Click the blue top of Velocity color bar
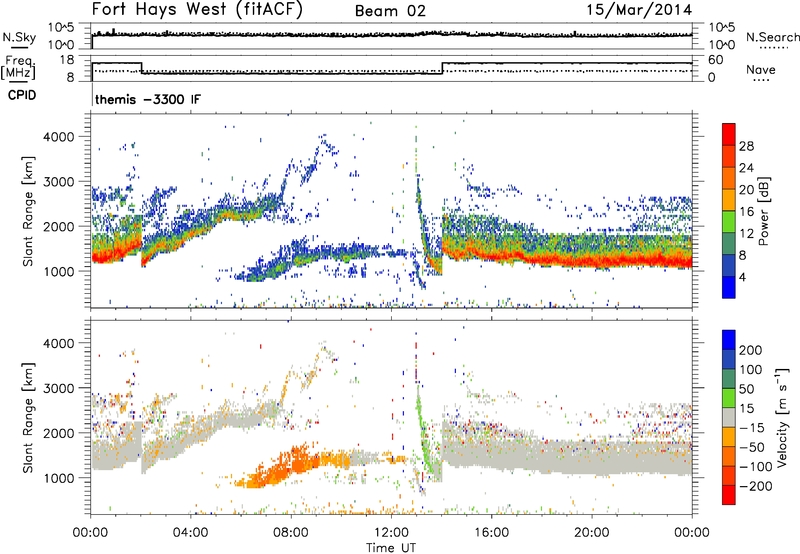Screen dimensions: 800x554 (x=729, y=340)
